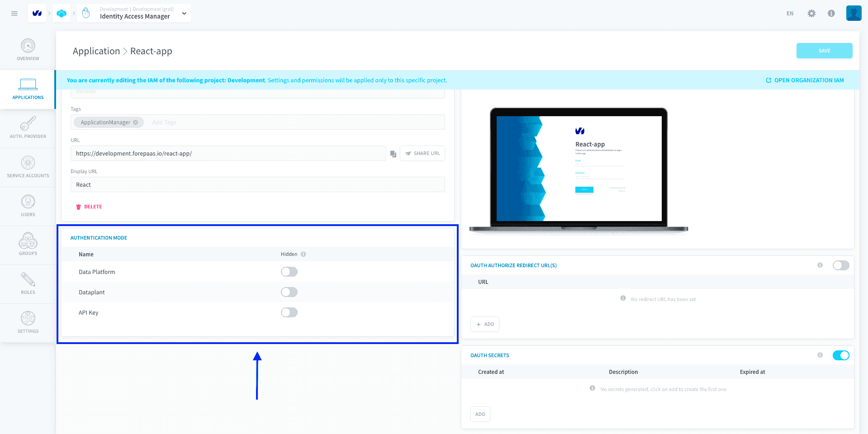Click info icon beside OAuth Redirect URLs
Viewport: 868px width, 434px height.
coord(820,265)
